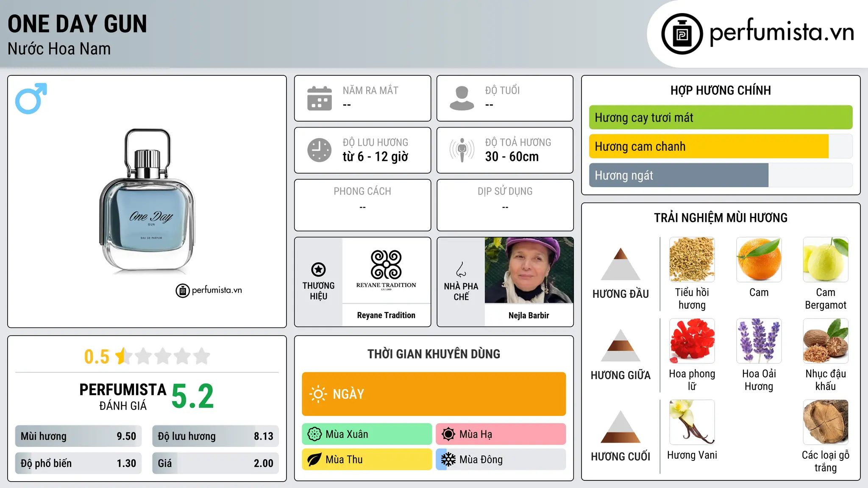868x488 pixels.
Task: Select the Mùa Đông season bar
Action: pos(501,460)
